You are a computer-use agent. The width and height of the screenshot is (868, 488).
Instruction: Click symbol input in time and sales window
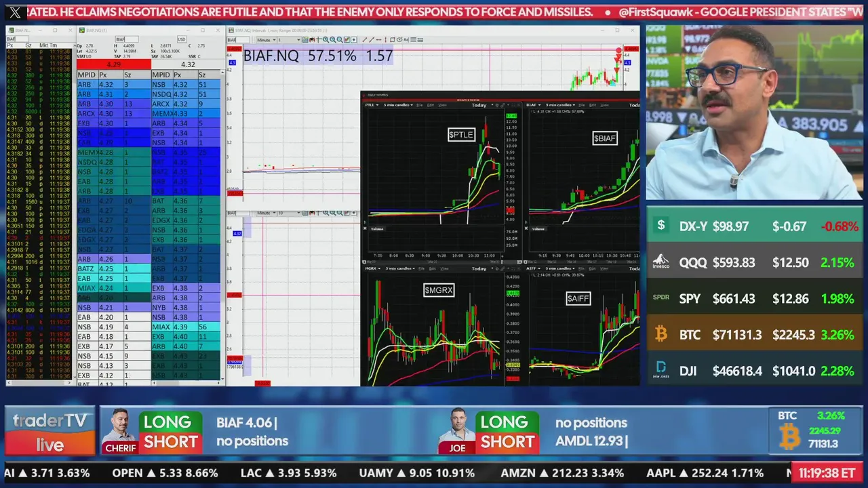pos(17,39)
